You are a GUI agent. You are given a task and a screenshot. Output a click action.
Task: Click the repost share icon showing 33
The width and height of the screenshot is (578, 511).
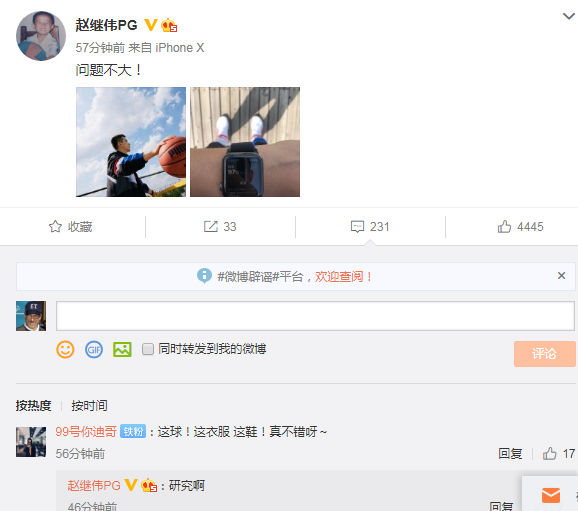(x=211, y=226)
